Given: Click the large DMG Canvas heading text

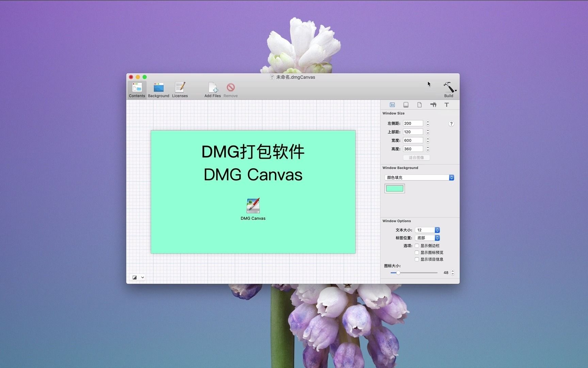Looking at the screenshot, I should pos(253,175).
